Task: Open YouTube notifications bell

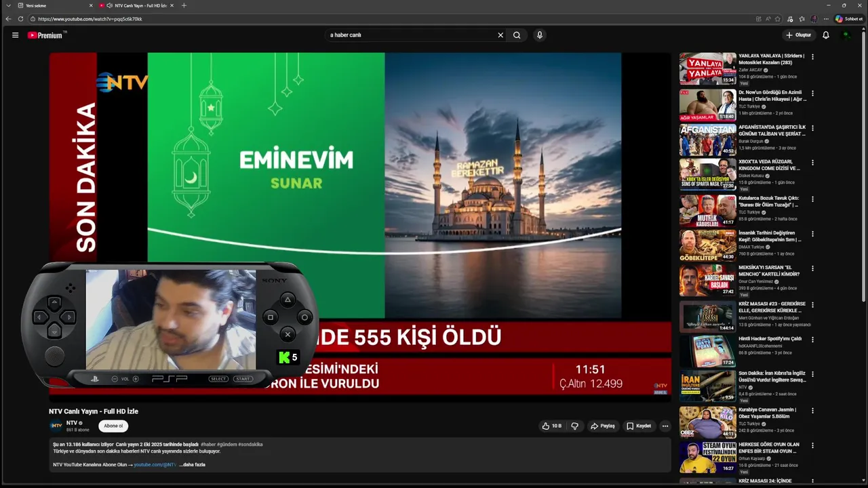Action: click(x=826, y=35)
